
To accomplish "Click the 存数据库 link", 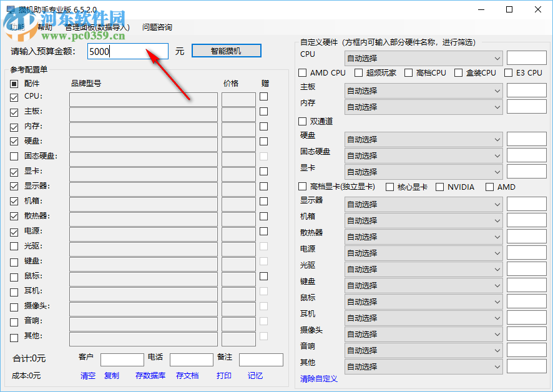I will click(x=150, y=376).
